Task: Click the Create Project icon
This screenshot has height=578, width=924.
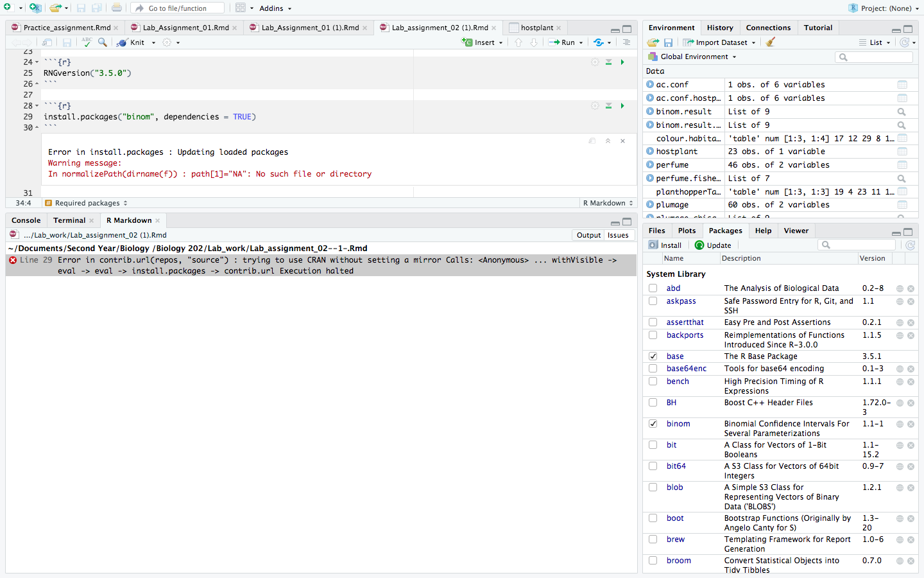Action: click(x=35, y=8)
